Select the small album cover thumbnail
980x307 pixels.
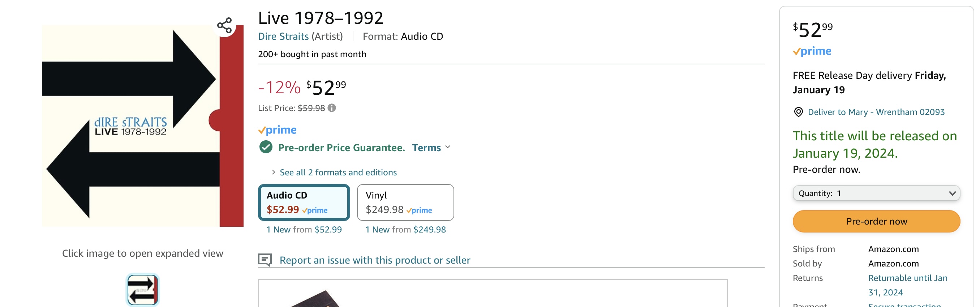click(x=143, y=290)
